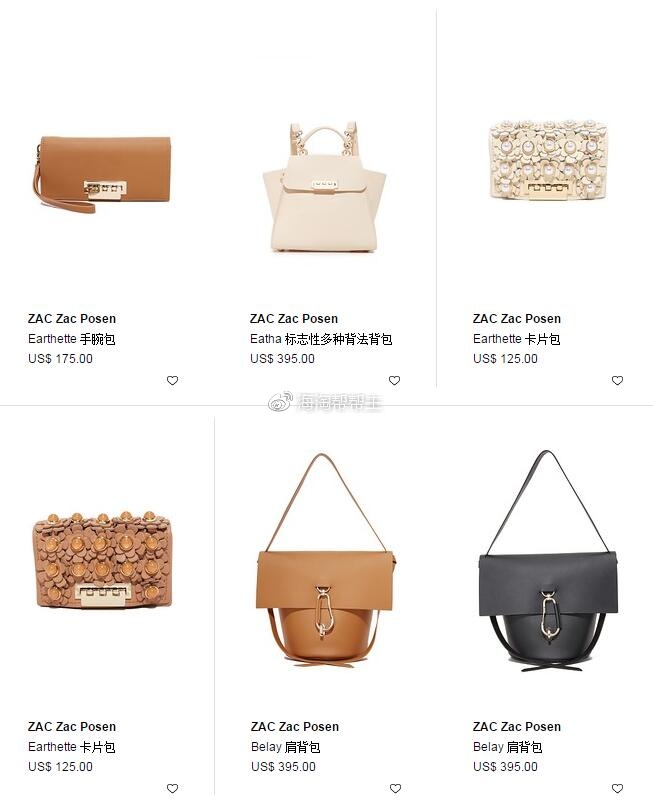
Task: Click the Earthette 手腕包 product title
Action: click(71, 339)
